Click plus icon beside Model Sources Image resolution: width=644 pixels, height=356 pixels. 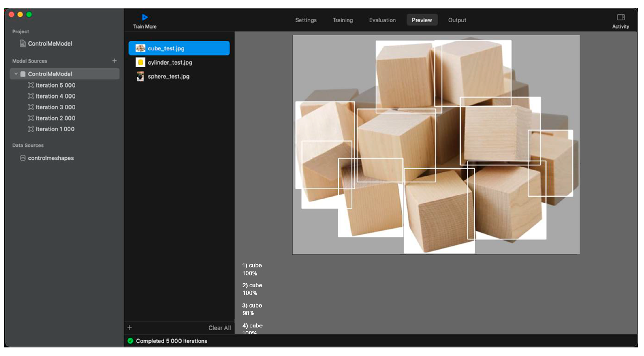pos(114,61)
